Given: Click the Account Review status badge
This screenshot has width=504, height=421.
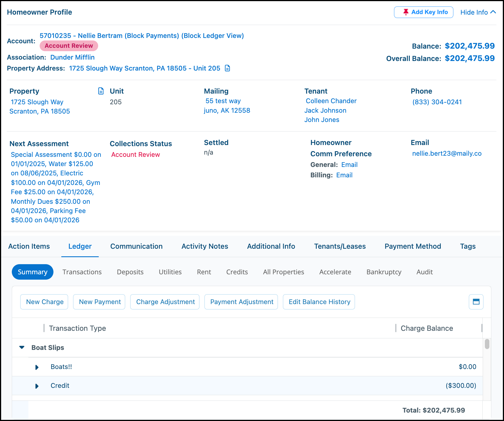Looking at the screenshot, I should pyautogui.click(x=69, y=46).
